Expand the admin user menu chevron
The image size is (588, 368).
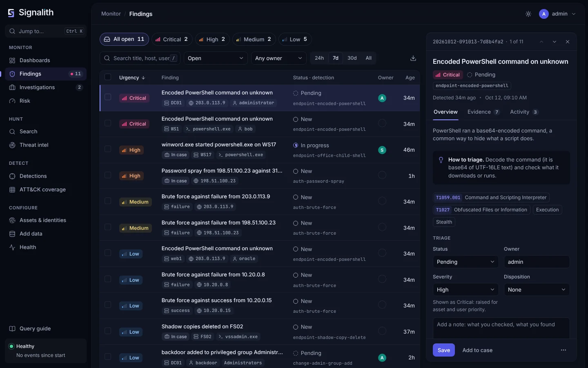[x=574, y=14]
